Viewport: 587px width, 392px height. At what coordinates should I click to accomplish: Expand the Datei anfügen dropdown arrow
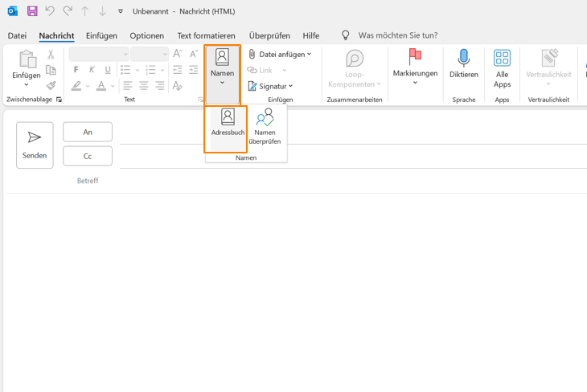pyautogui.click(x=310, y=55)
